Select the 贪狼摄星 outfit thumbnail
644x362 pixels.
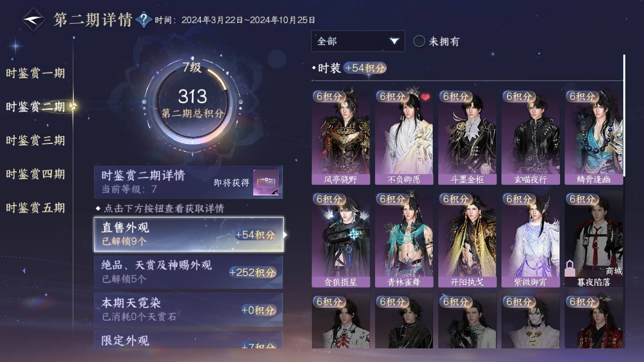click(x=341, y=240)
